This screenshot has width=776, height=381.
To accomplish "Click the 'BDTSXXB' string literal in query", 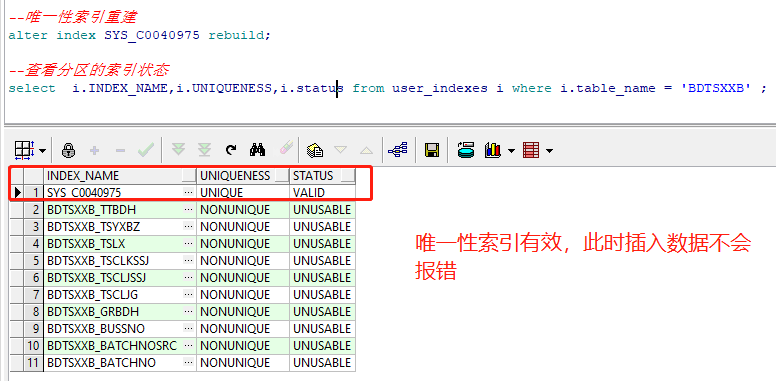I will pyautogui.click(x=716, y=89).
